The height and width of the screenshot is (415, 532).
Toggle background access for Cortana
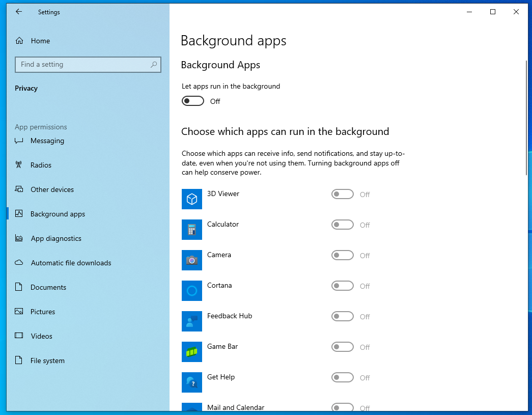[x=342, y=286]
